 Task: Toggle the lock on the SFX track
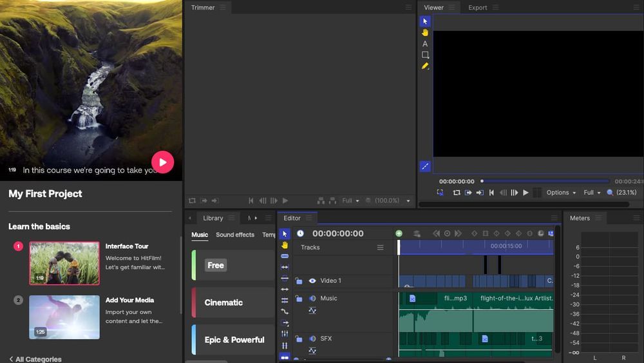299,339
